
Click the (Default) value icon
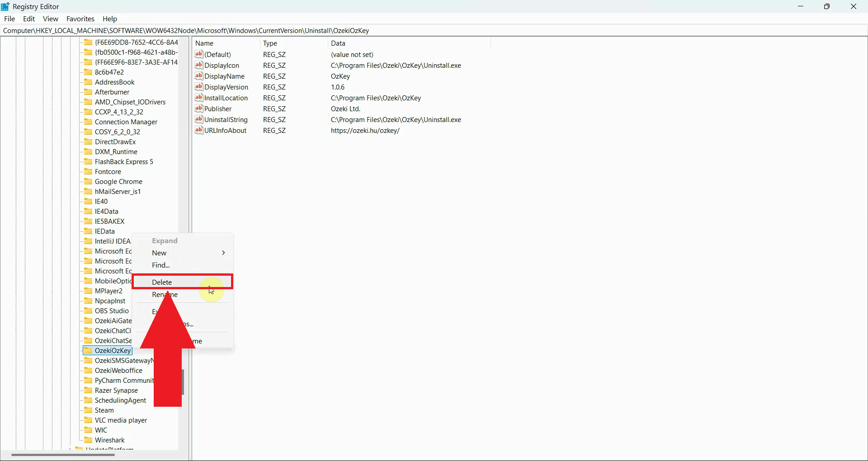199,54
